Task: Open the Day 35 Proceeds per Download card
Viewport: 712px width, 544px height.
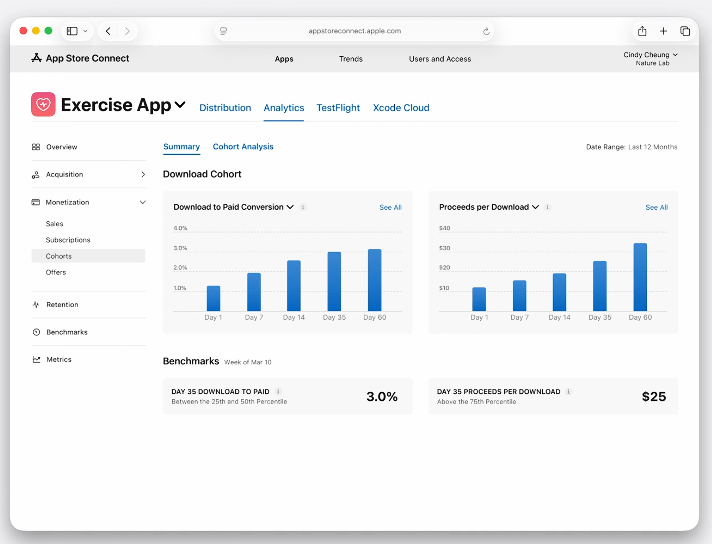Action: tap(553, 396)
